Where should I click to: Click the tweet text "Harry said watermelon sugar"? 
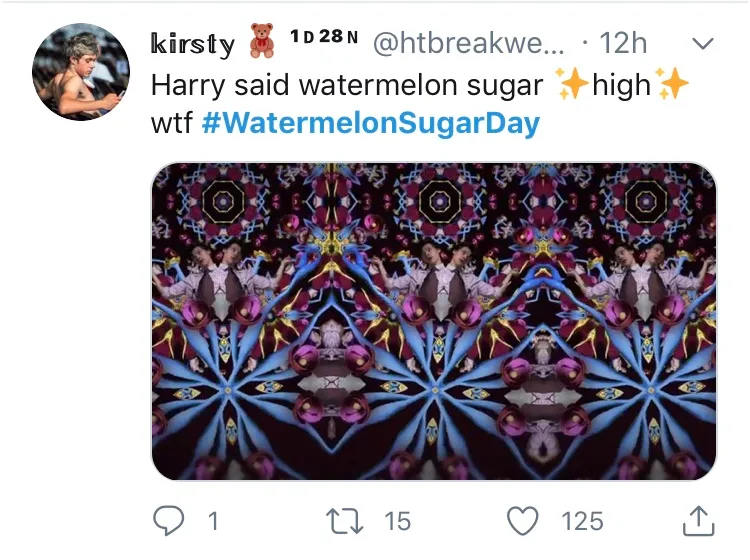point(346,86)
